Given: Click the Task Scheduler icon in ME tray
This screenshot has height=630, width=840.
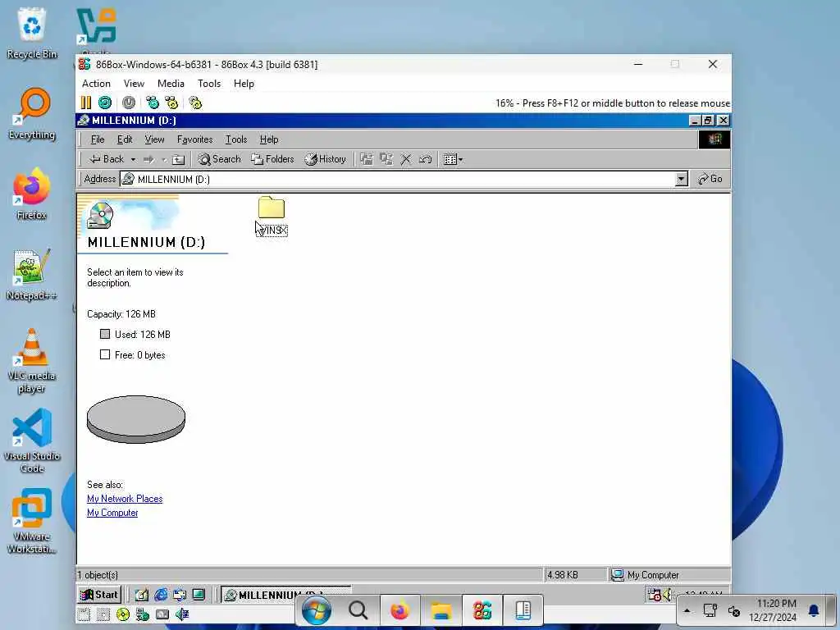Looking at the screenshot, I should 654,594.
